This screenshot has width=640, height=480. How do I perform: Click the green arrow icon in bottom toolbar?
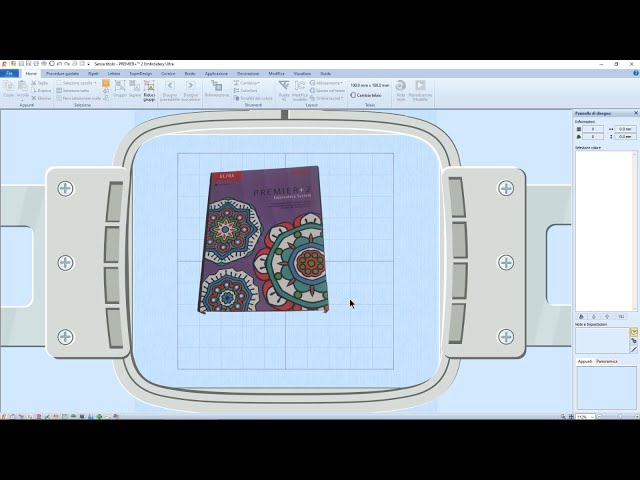pos(99,417)
